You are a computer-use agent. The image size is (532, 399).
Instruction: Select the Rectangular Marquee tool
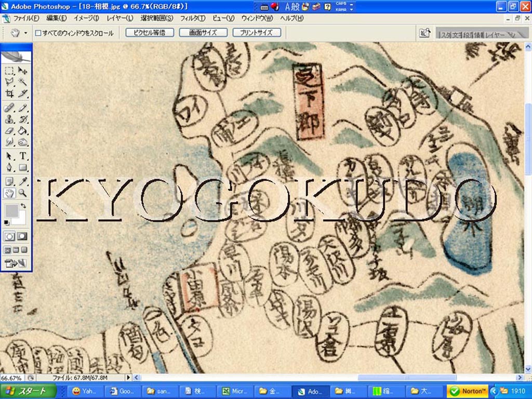pos(9,71)
